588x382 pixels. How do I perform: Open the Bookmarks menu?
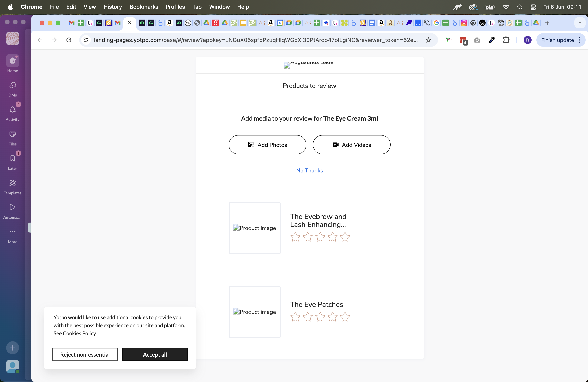pyautogui.click(x=144, y=7)
